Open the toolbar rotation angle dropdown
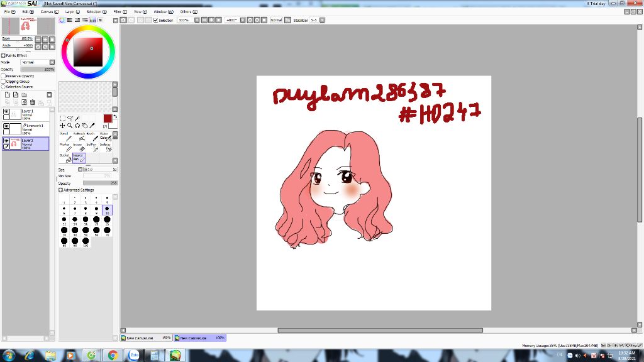The height and width of the screenshot is (362, 644). (x=243, y=20)
